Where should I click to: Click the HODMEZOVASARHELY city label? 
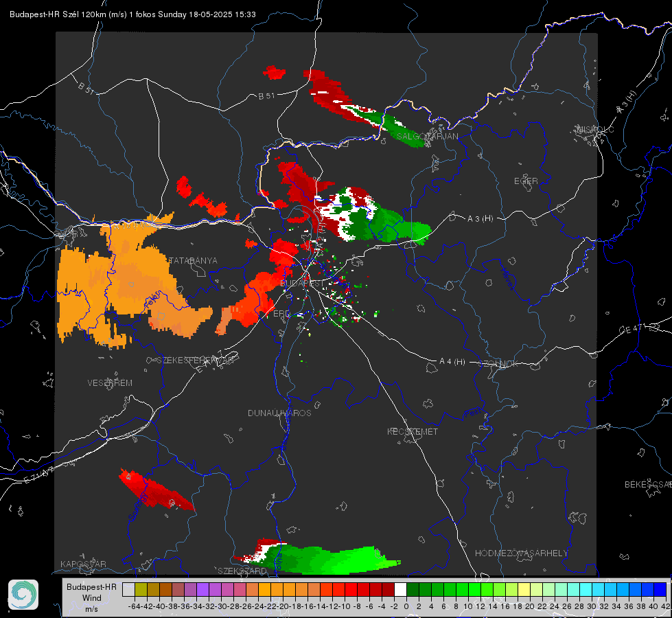point(521,553)
